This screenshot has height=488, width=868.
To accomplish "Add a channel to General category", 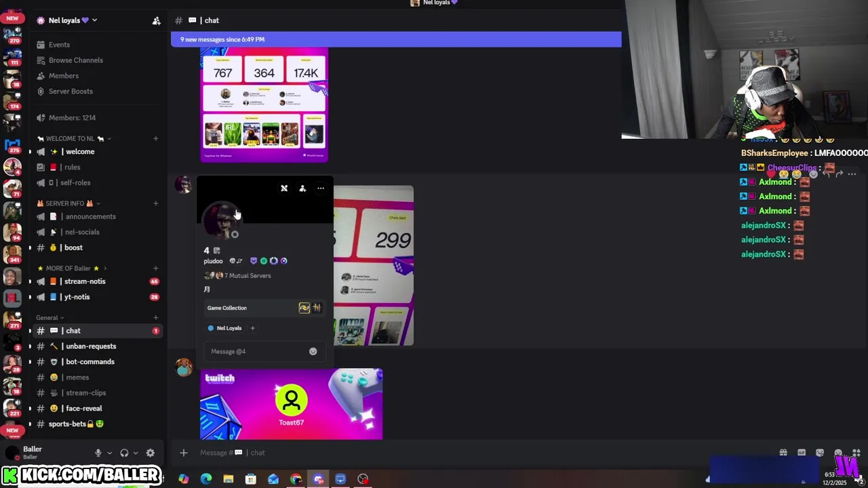I will (x=155, y=318).
